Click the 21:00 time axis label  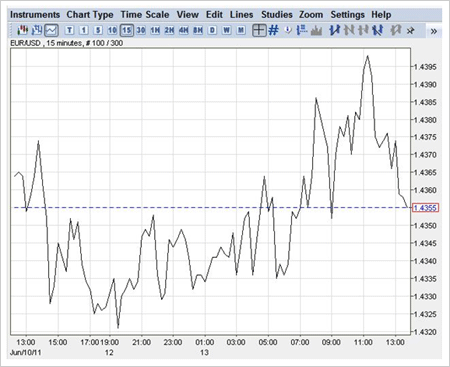pyautogui.click(x=141, y=342)
